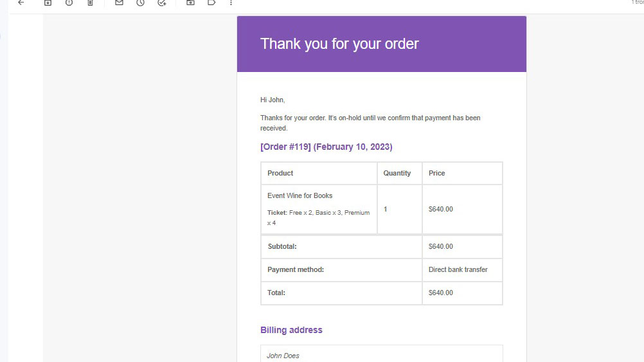644x362 pixels.
Task: Click the Total amount $640.00 cell
Action: pyautogui.click(x=441, y=293)
